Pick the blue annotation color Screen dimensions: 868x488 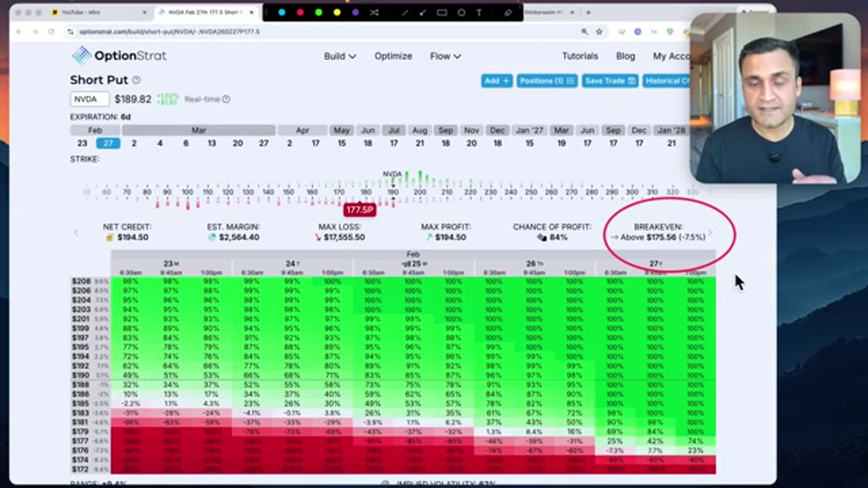282,12
